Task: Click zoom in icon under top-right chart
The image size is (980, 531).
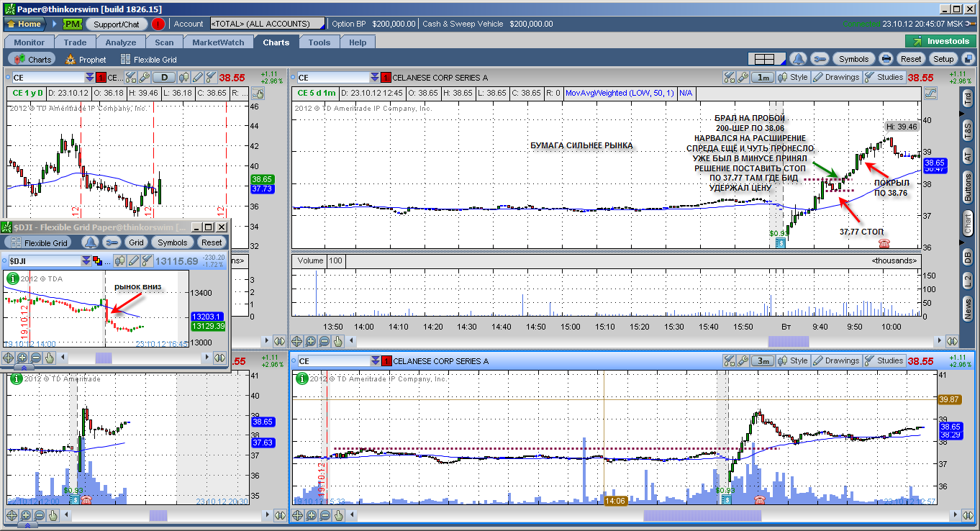Action: (311, 342)
